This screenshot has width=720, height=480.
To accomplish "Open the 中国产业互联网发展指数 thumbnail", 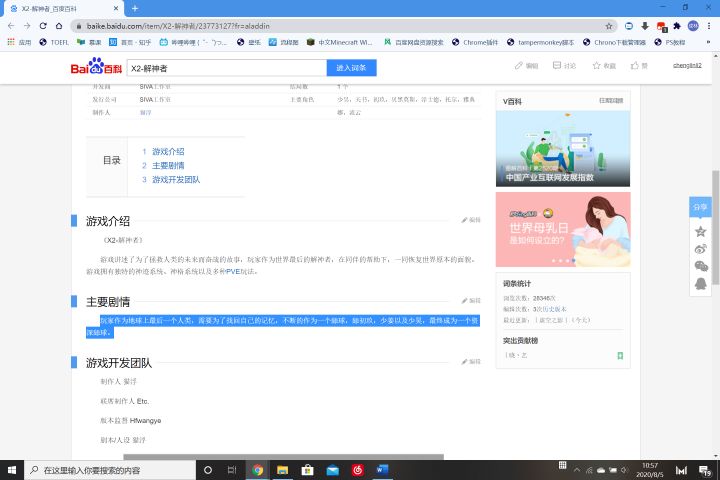I will [563, 149].
